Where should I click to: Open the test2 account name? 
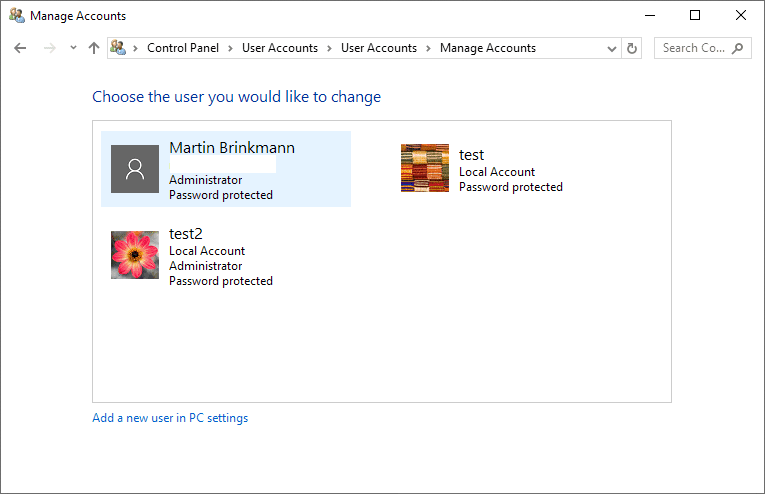point(185,234)
